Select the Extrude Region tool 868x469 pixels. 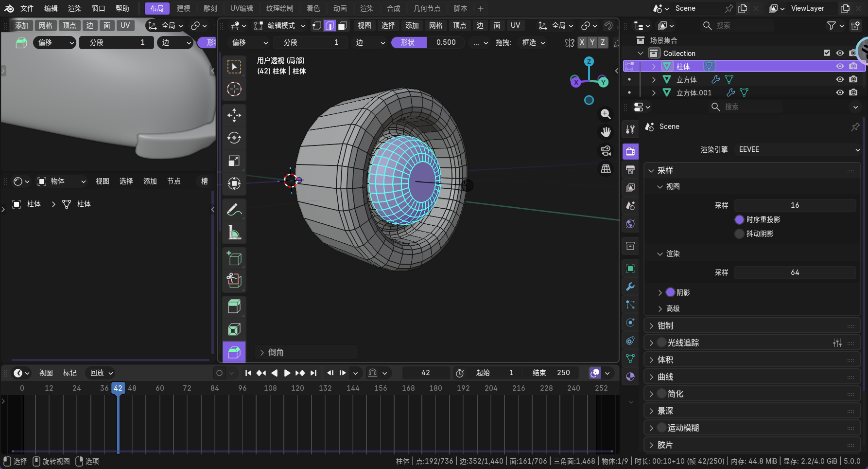[x=234, y=307]
